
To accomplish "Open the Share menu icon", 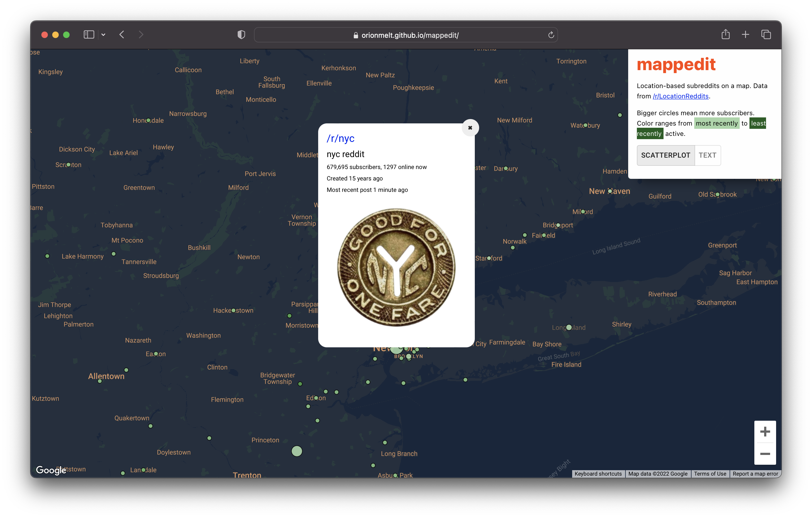I will coord(725,34).
